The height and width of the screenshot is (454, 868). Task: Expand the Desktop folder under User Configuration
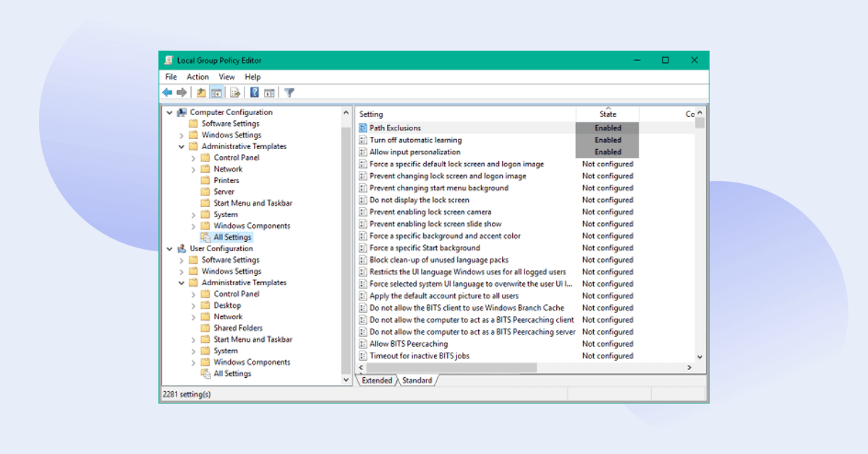(192, 305)
